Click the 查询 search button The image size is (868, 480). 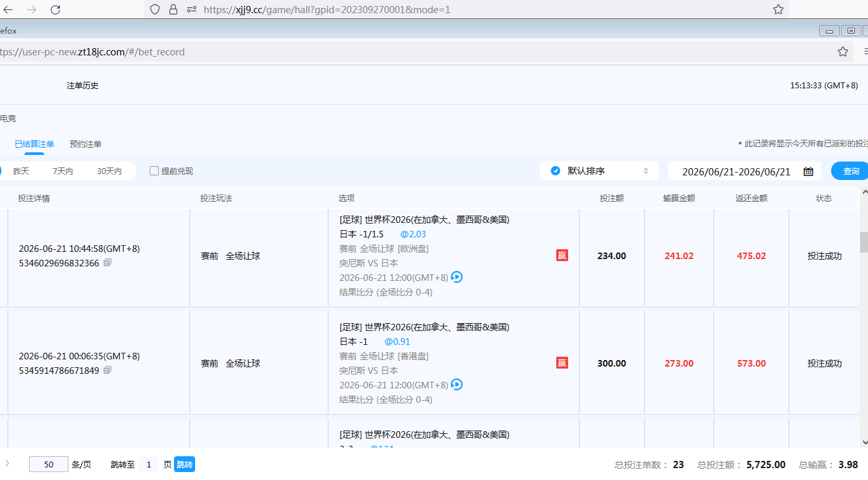[850, 171]
